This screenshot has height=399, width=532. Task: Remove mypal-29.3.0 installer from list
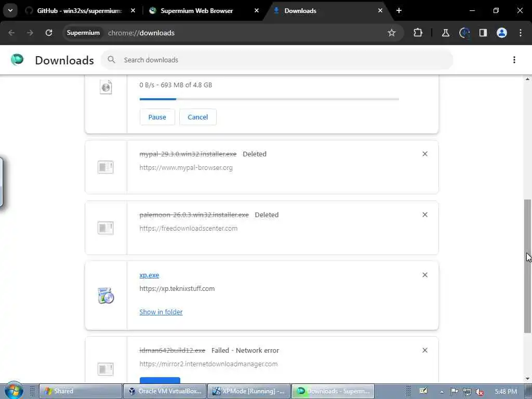(425, 154)
